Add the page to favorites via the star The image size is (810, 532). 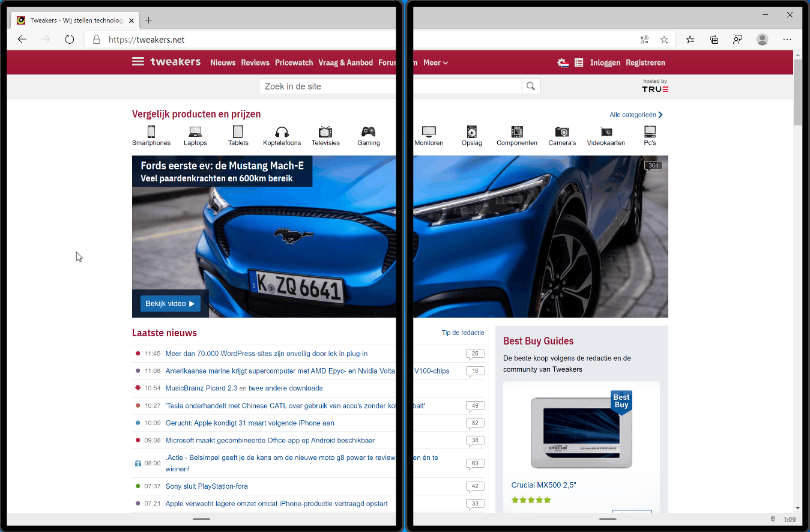tap(664, 39)
